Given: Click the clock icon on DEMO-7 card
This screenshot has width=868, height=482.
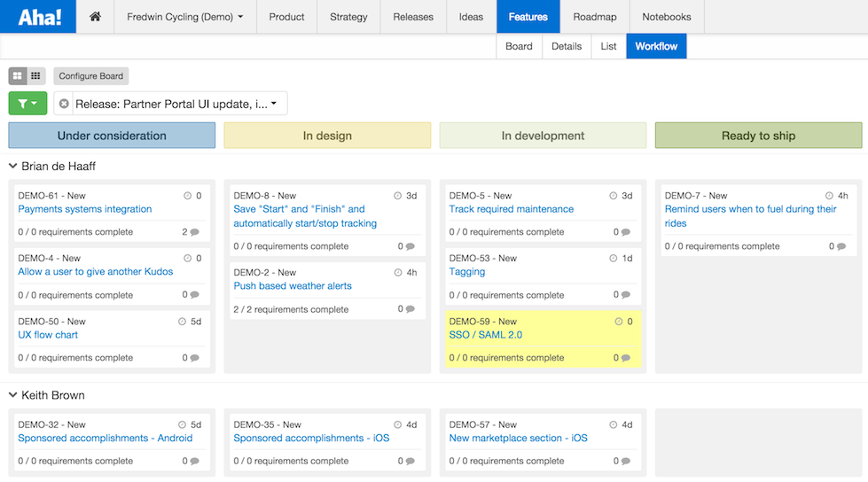Looking at the screenshot, I should coord(829,196).
